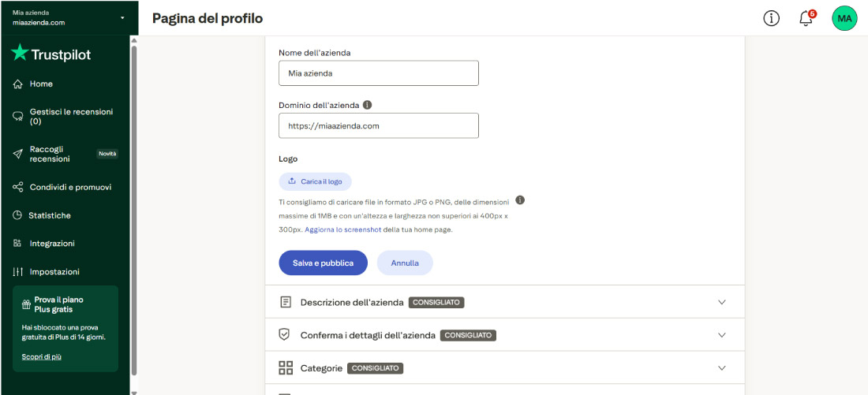Click the Conferma i dettagli shield icon
This screenshot has height=395, width=868.
(x=286, y=335)
